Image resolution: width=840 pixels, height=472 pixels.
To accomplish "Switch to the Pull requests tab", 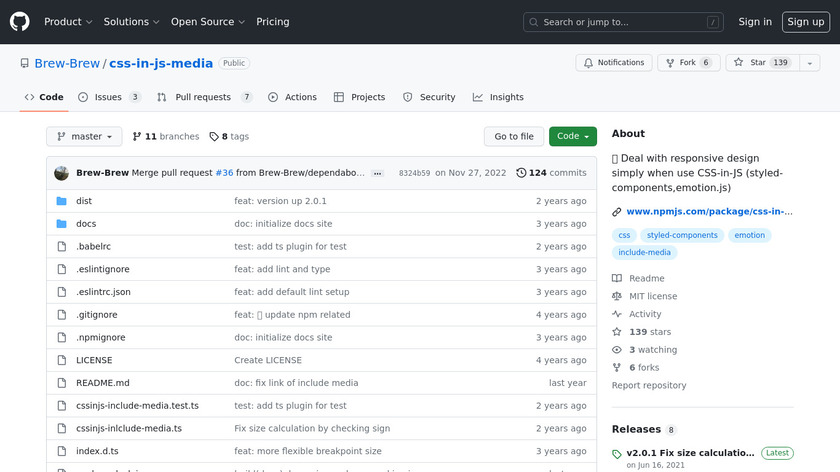I will [x=204, y=97].
